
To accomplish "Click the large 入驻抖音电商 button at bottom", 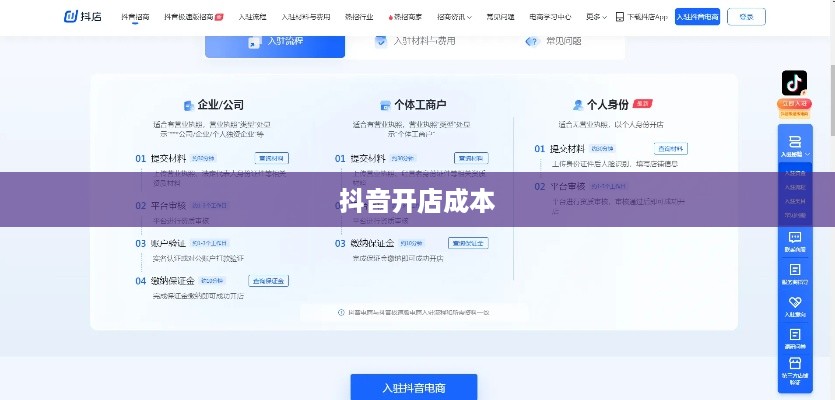I will [414, 387].
